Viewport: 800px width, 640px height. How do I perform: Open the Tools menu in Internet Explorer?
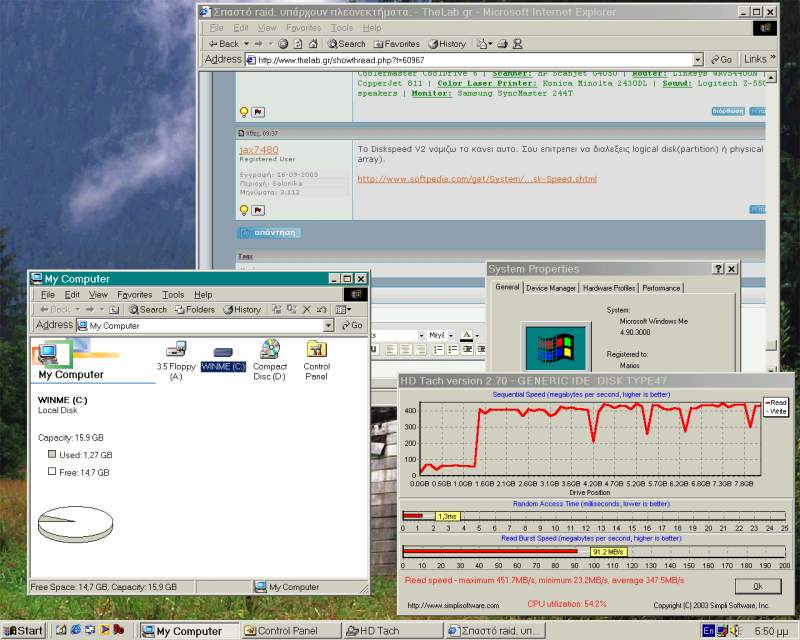(x=341, y=28)
